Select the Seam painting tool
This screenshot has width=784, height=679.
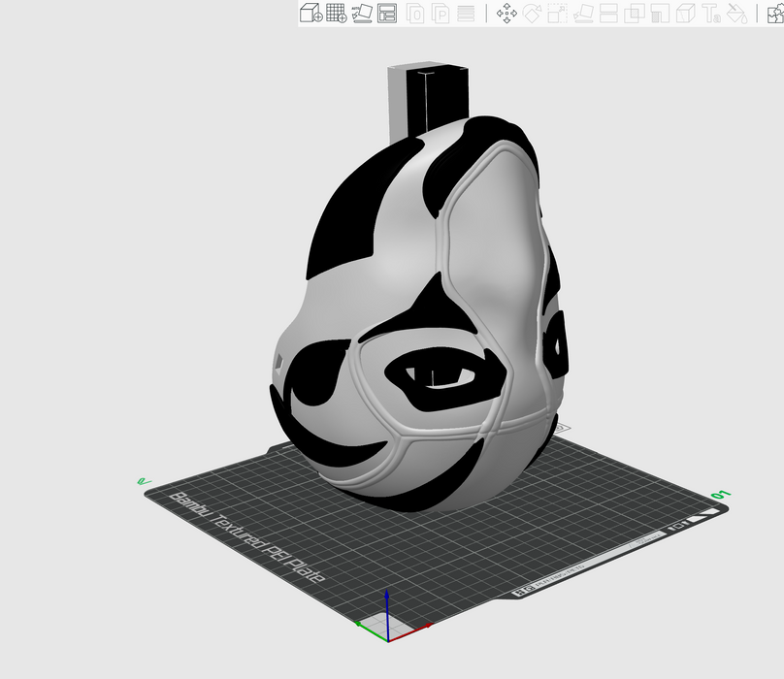[x=686, y=13]
